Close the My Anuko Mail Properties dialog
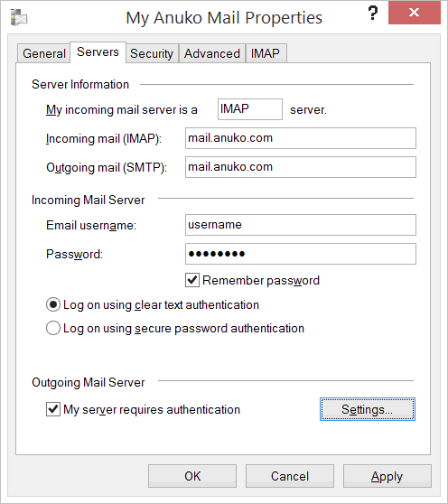This screenshot has width=448, height=504. [x=414, y=13]
